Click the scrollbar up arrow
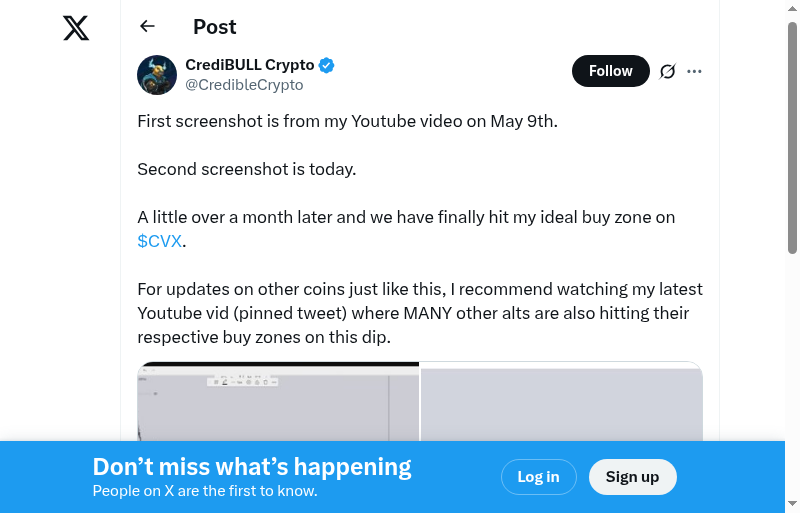This screenshot has height=513, width=800. tap(792, 8)
